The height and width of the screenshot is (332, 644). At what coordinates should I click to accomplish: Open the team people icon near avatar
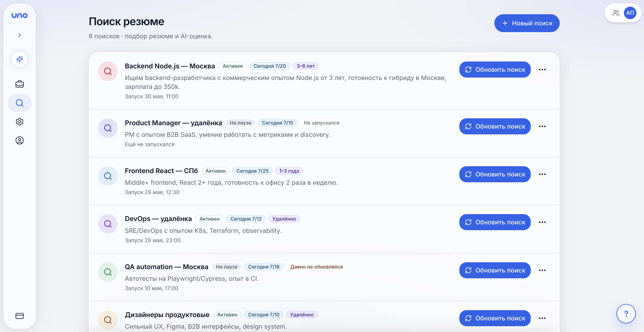pyautogui.click(x=616, y=13)
